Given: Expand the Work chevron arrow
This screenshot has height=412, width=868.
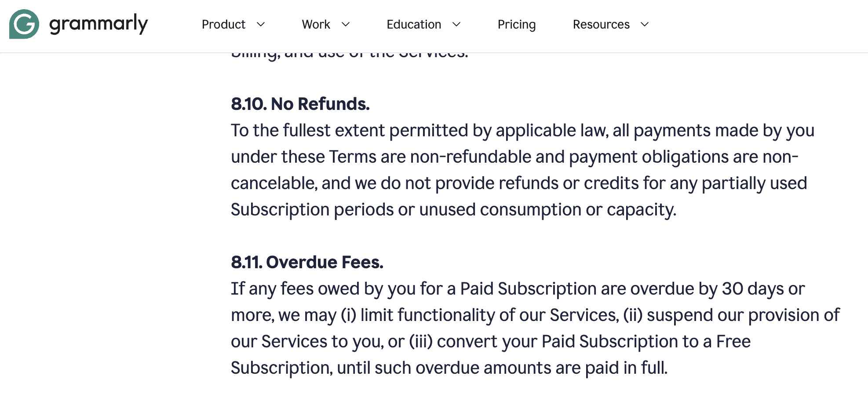Looking at the screenshot, I should point(346,25).
